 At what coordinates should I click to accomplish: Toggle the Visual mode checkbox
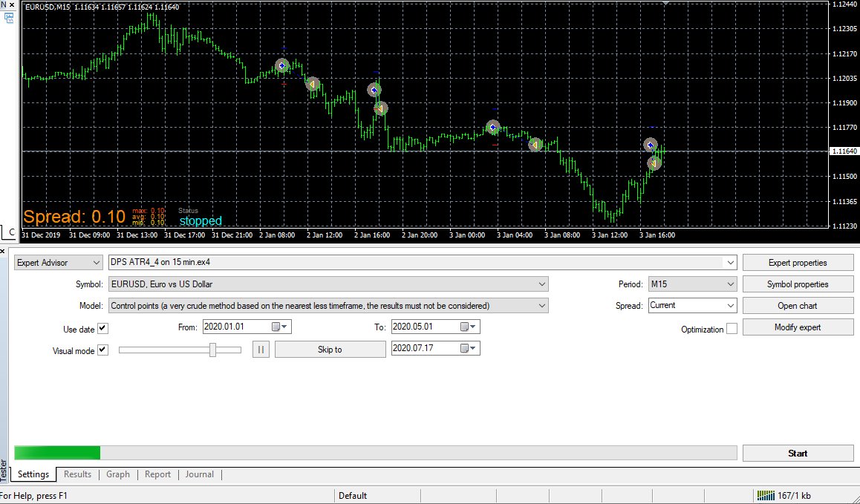102,350
